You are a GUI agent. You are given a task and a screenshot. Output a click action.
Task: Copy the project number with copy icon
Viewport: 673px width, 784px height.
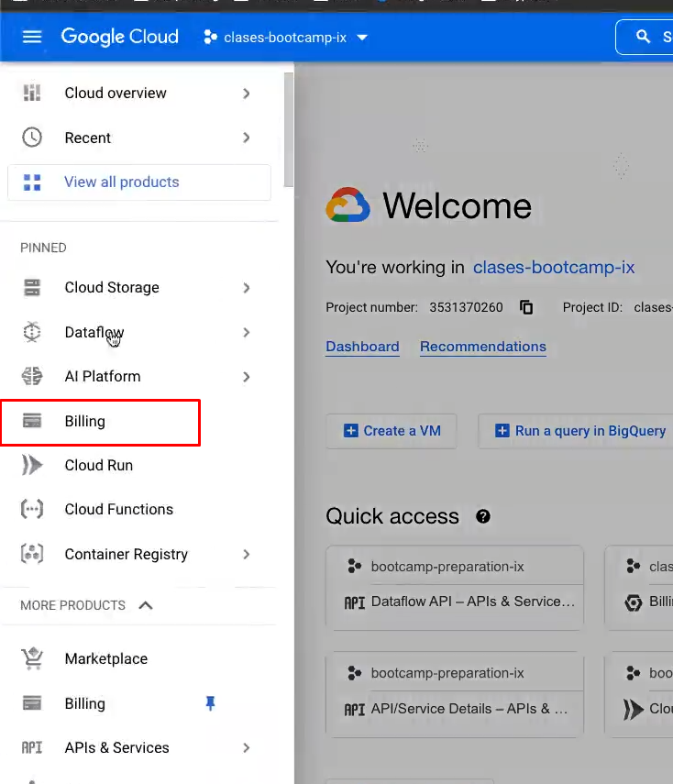point(526,307)
